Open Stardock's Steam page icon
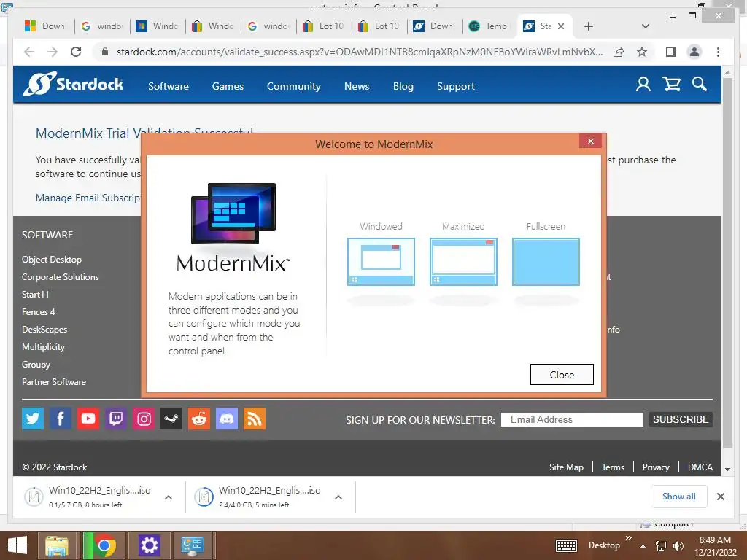Viewport: 747px width, 560px height. tap(171, 419)
